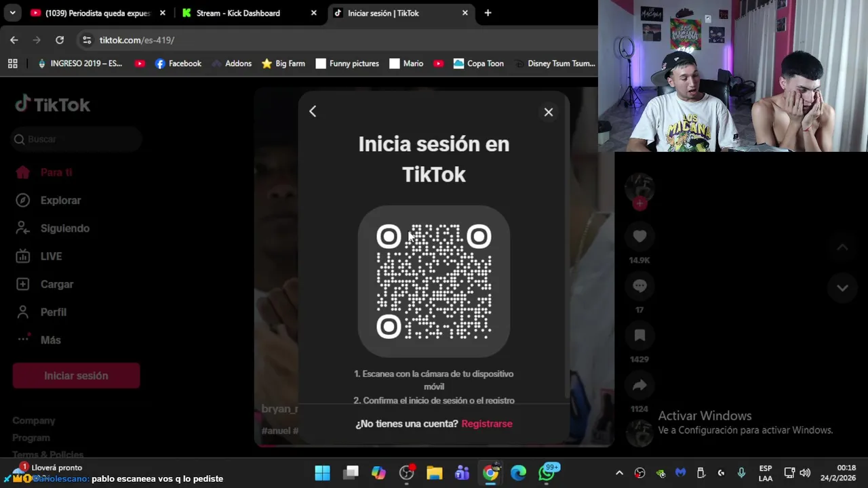The width and height of the screenshot is (868, 488).
Task: Open the Lloverá pronto weather widget
Action: [x=46, y=468]
